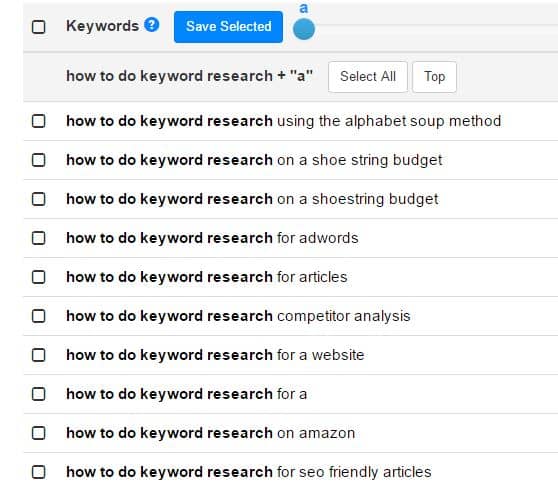Click the Top button

click(434, 77)
